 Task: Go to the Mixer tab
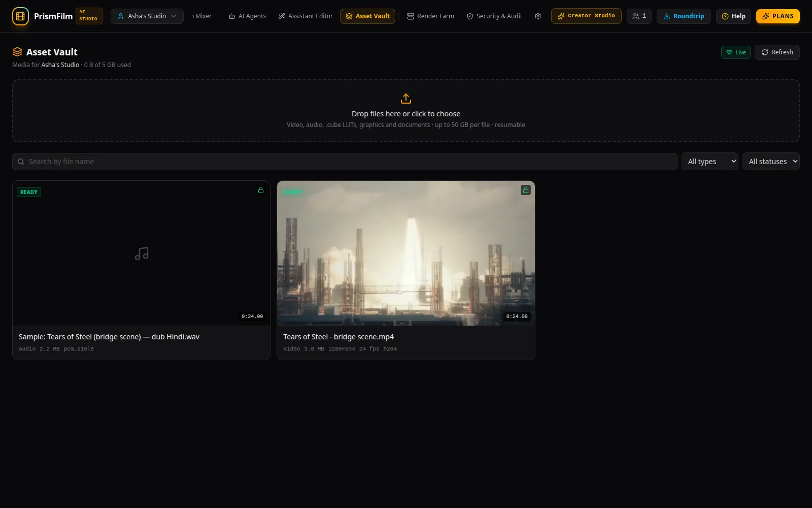point(202,16)
